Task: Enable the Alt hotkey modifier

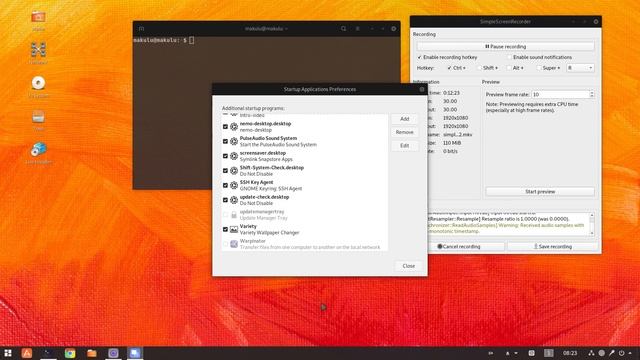Action: click(509, 68)
